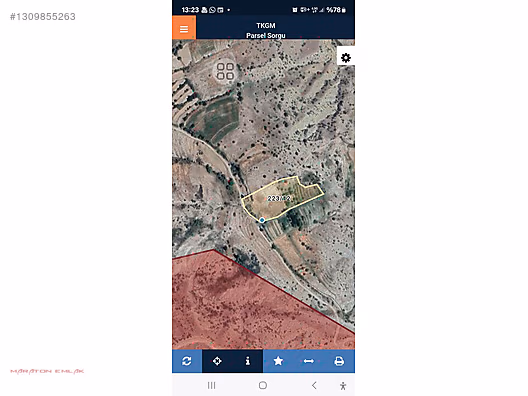Open map settings gear icon
The image size is (528, 396).
coord(345,58)
